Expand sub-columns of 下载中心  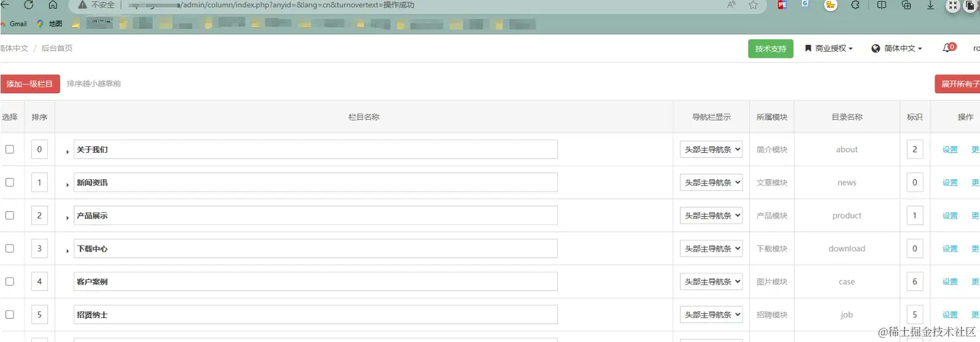tap(67, 251)
